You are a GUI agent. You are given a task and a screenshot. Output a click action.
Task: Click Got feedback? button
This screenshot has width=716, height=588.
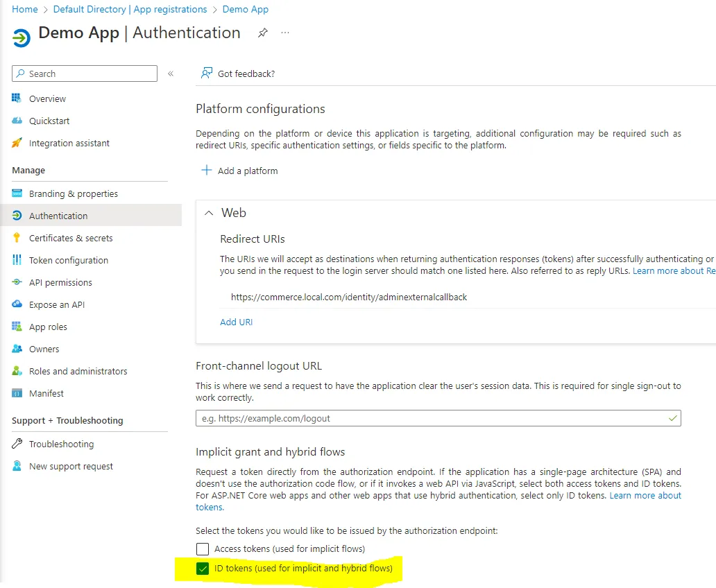point(238,73)
